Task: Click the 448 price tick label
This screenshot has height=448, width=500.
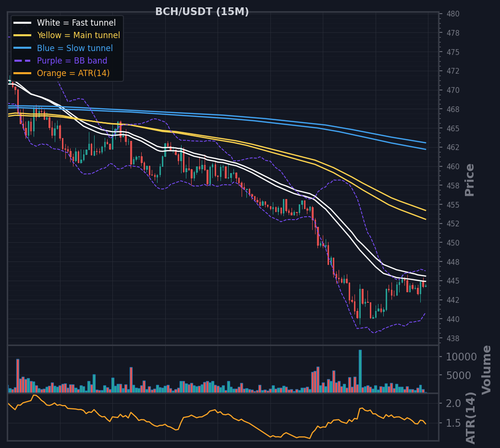Action: (x=453, y=262)
